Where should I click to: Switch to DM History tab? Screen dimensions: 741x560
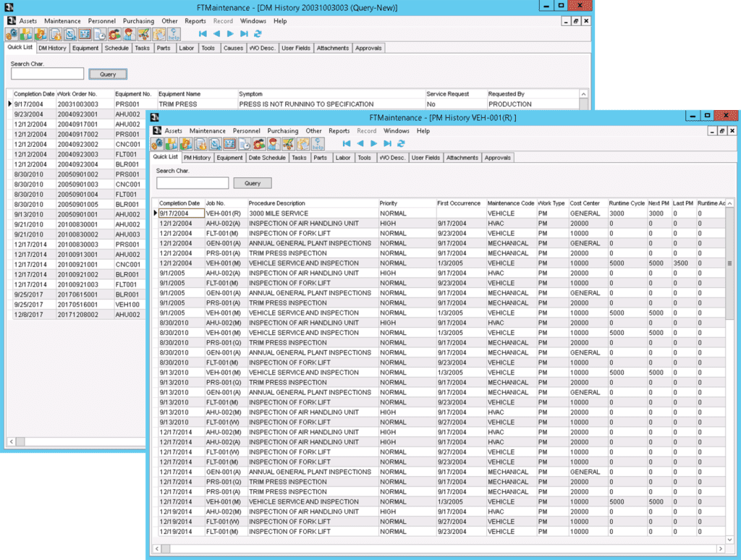coord(52,48)
